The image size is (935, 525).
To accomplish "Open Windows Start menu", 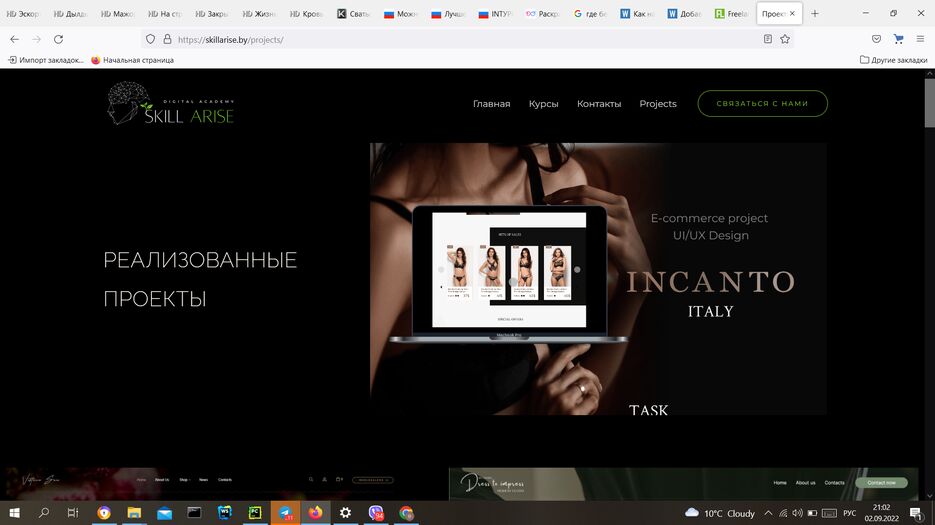I will point(14,513).
